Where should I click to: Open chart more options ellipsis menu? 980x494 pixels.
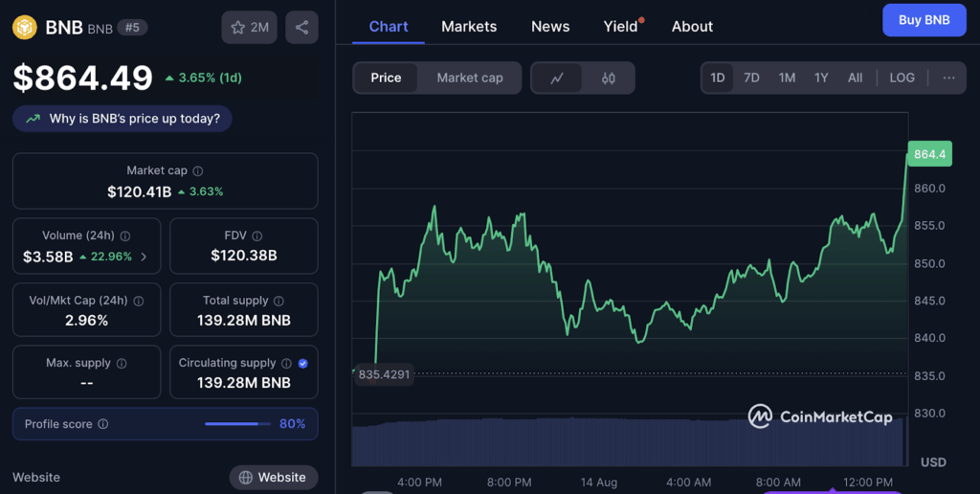(x=948, y=78)
